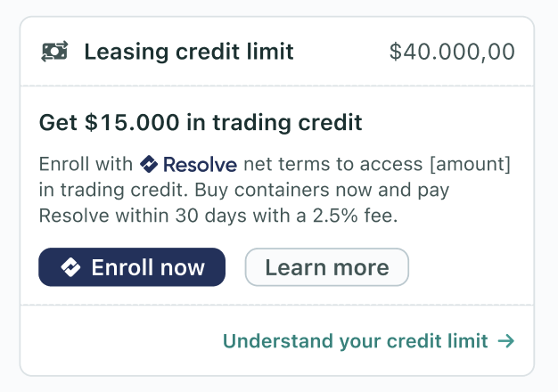Open the Learn more button
This screenshot has height=392, width=558.
(x=326, y=267)
